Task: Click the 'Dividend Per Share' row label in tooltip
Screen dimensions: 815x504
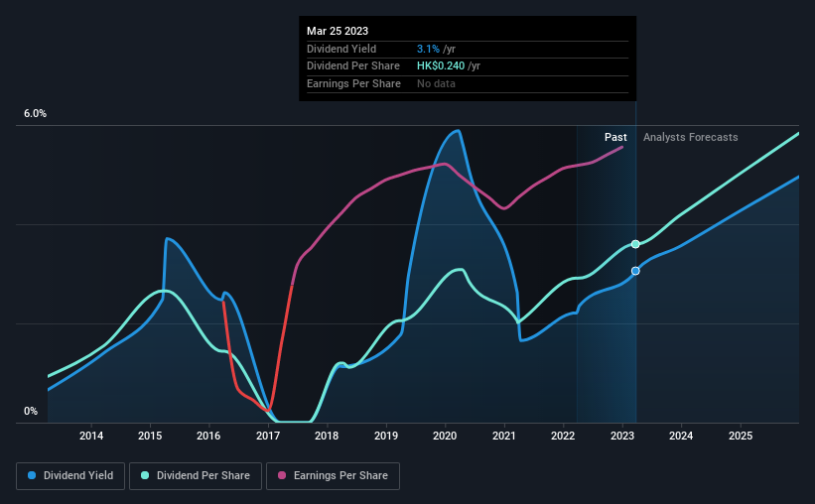Action: click(353, 66)
